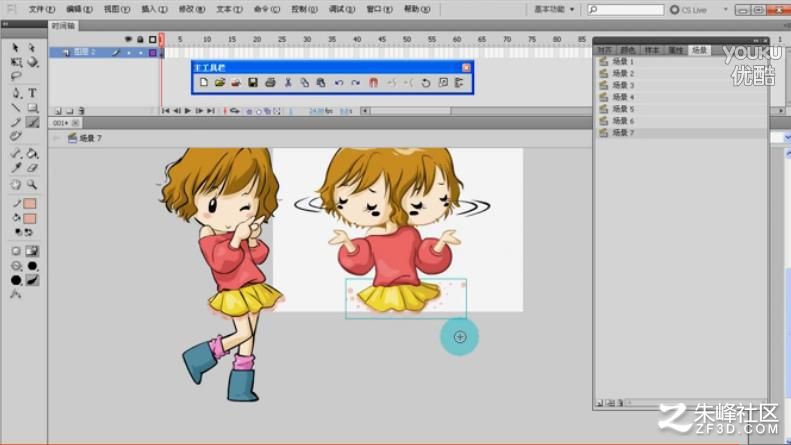Select the Zoom magnifier tool
Image resolution: width=791 pixels, height=445 pixels.
pos(32,185)
